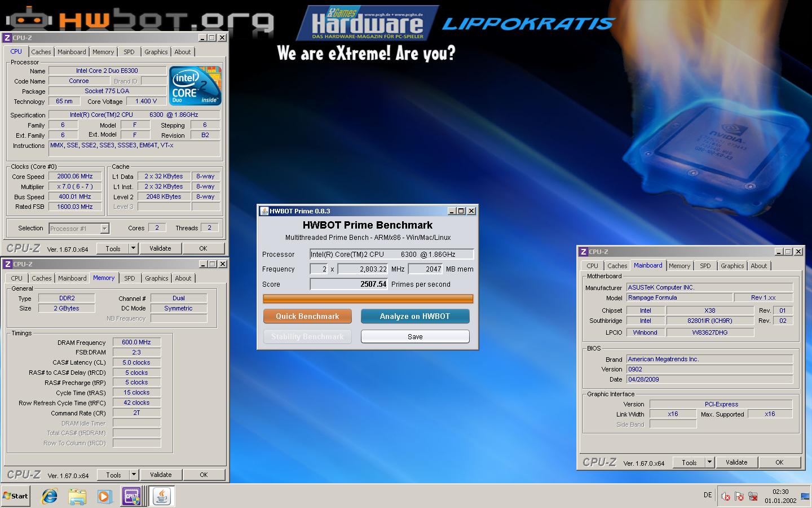Click the Processor field in HWBOT Prime
Viewport: 812px width, 508px height.
tap(392, 254)
